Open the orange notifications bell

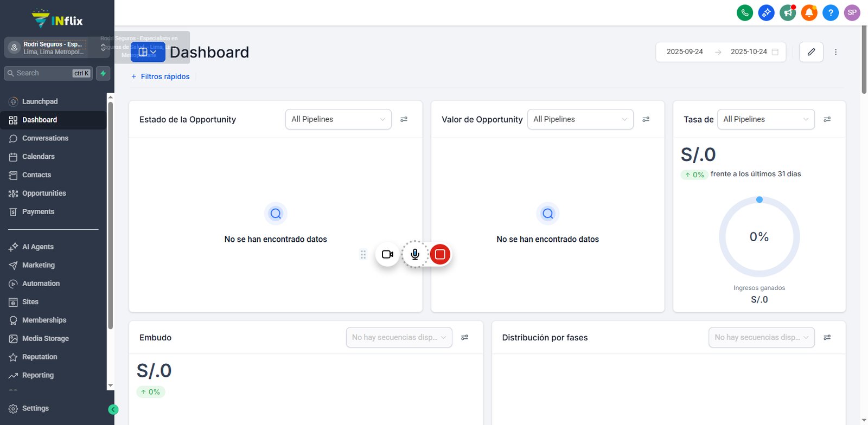[x=809, y=12]
